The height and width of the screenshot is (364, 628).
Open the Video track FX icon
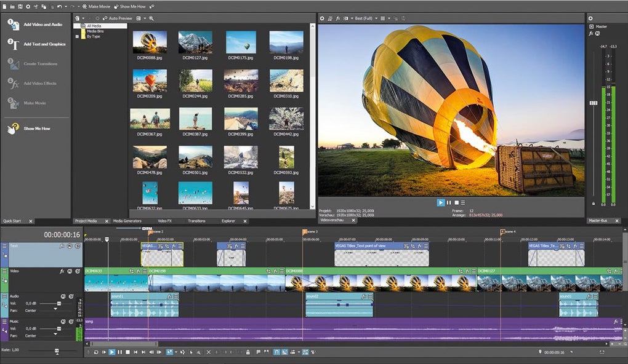point(62,271)
